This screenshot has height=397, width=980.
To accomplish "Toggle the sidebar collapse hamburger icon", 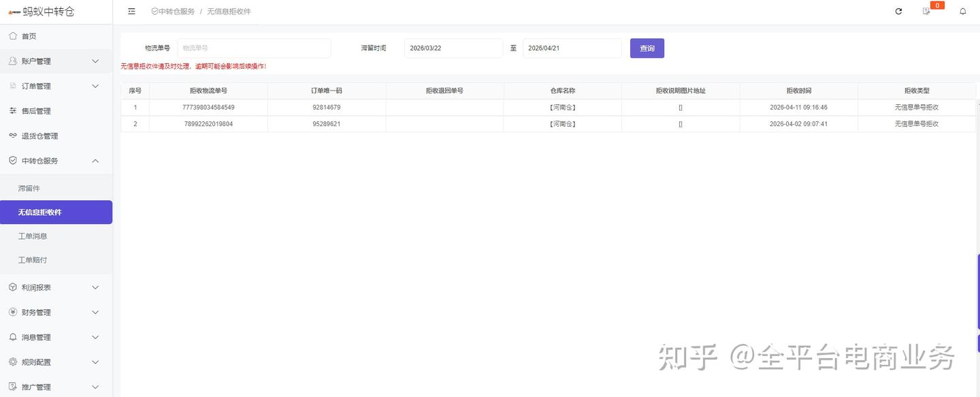I will [x=131, y=12].
